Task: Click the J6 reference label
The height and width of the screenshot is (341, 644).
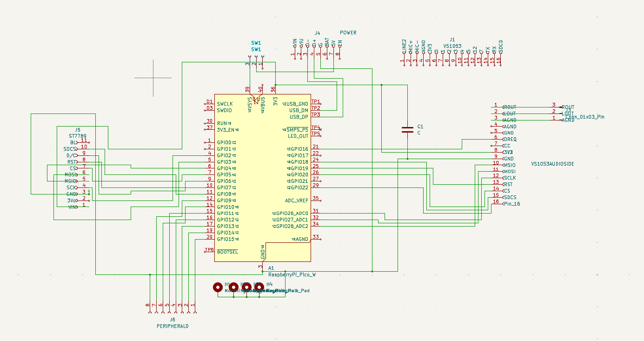Action: coord(173,320)
